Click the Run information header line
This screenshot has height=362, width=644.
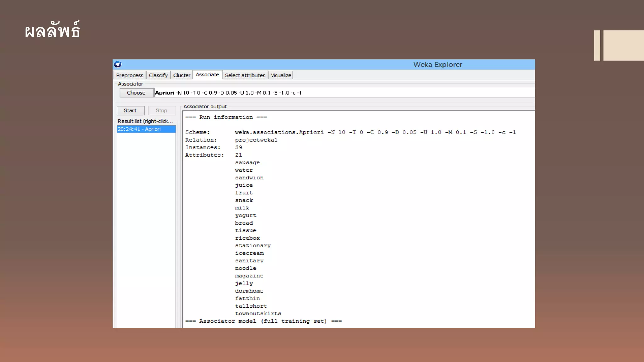[x=226, y=117]
